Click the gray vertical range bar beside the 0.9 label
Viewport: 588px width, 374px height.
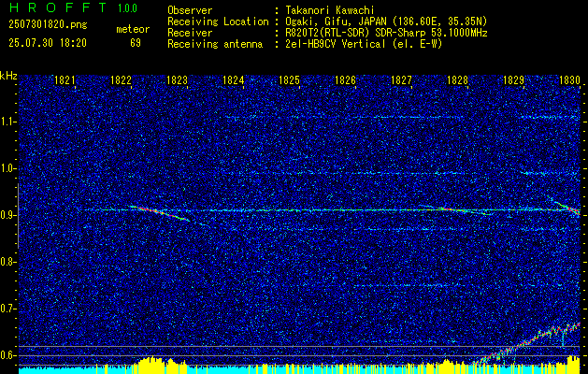pyautogui.click(x=18, y=216)
